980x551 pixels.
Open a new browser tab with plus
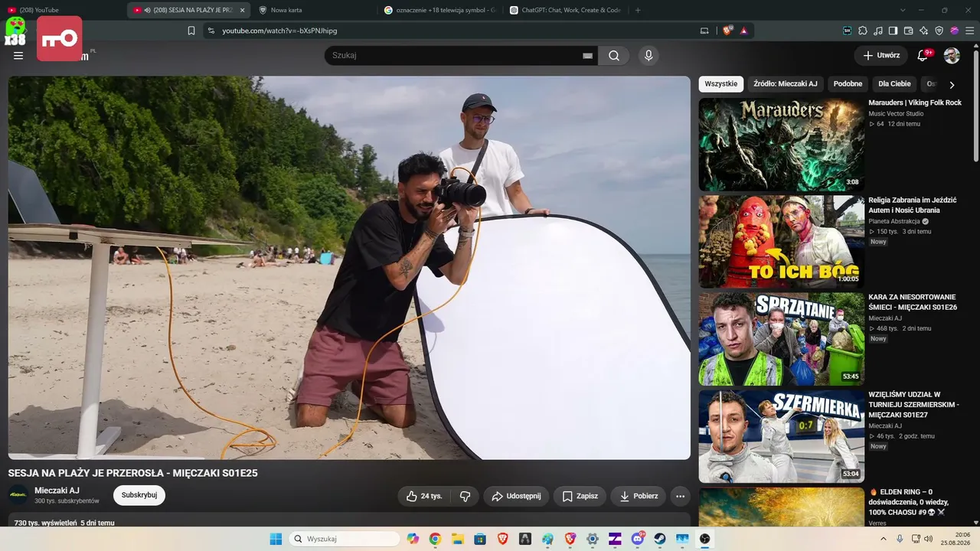[x=638, y=10]
